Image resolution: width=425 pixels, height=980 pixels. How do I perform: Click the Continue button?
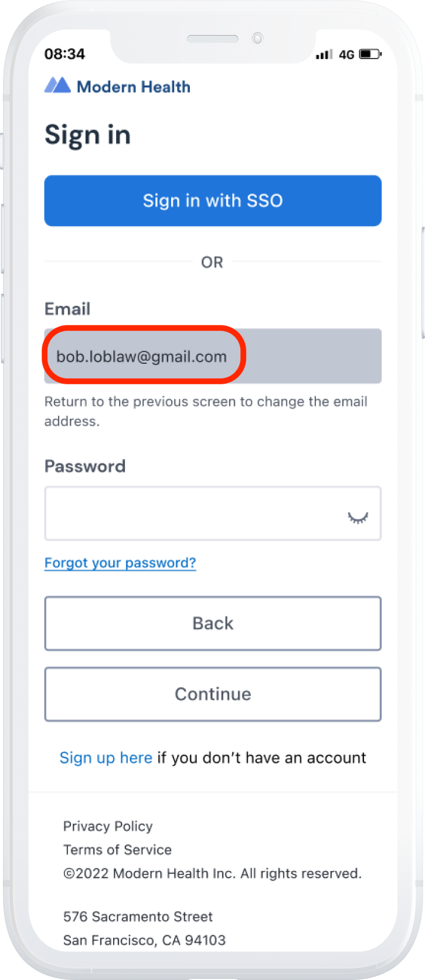(213, 694)
